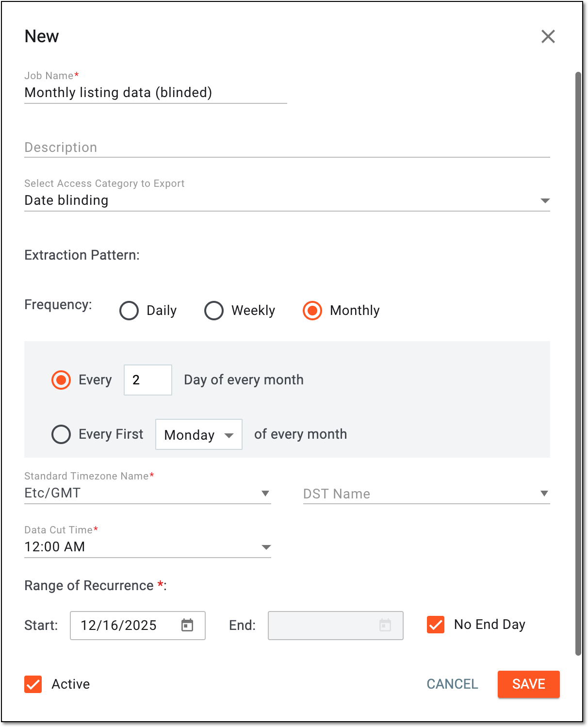Click the 'Day of every month' text
The height and width of the screenshot is (727, 588).
[244, 380]
